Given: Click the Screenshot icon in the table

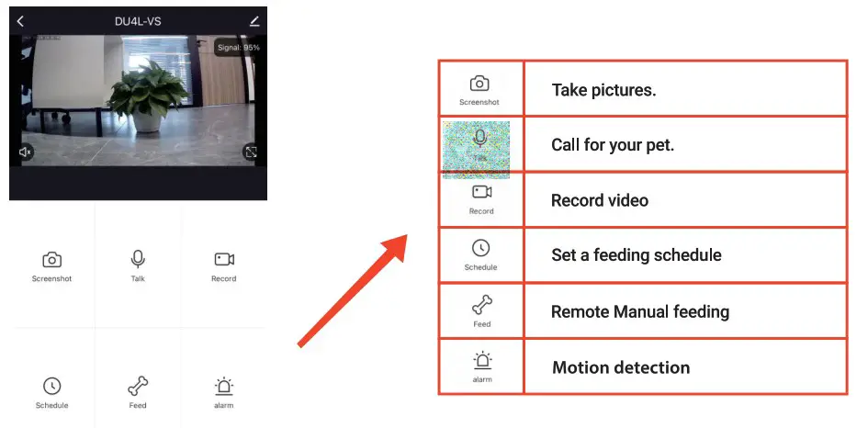Looking at the screenshot, I should [x=479, y=84].
